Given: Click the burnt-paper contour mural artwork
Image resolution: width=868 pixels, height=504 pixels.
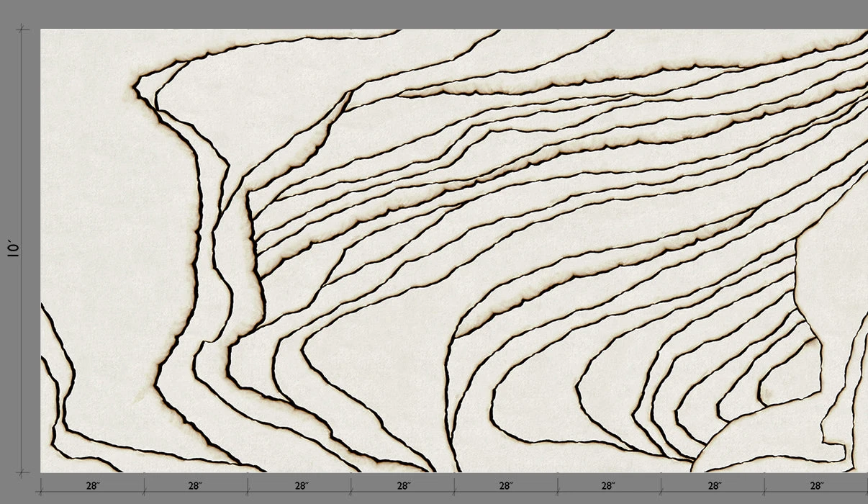Looking at the screenshot, I should tap(453, 251).
